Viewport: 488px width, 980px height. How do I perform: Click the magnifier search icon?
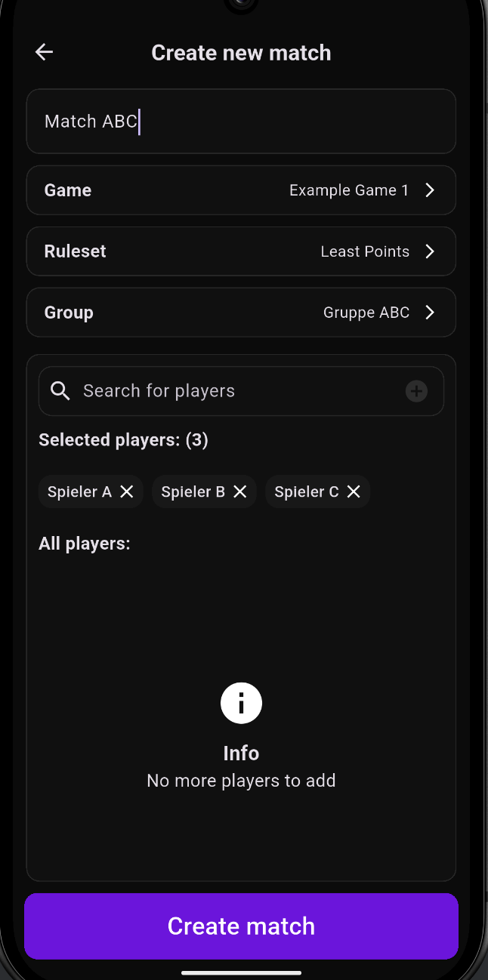60,390
